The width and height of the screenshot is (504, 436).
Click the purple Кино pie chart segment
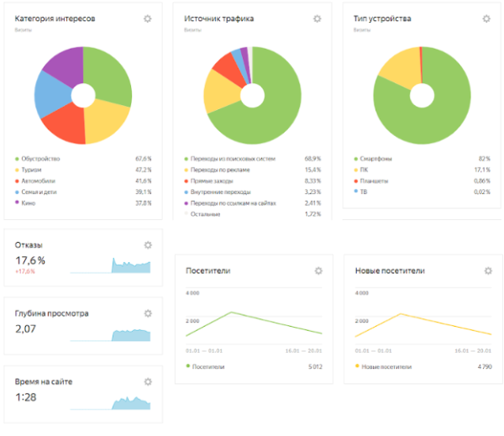(x=60, y=66)
